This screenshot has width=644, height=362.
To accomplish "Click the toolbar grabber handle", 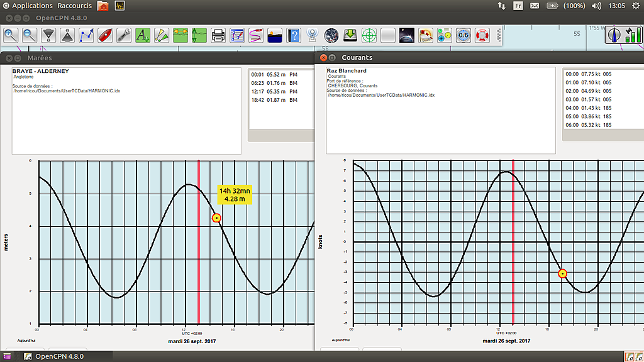I will click(498, 35).
